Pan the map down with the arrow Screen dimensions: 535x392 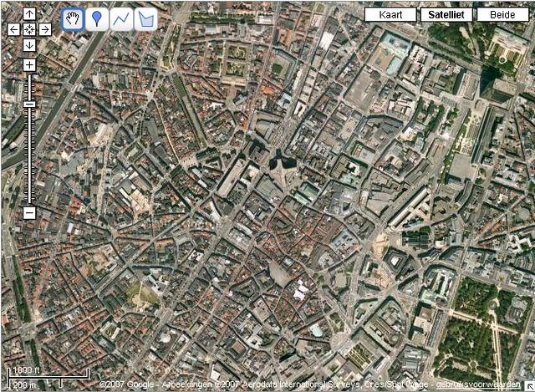coord(29,44)
